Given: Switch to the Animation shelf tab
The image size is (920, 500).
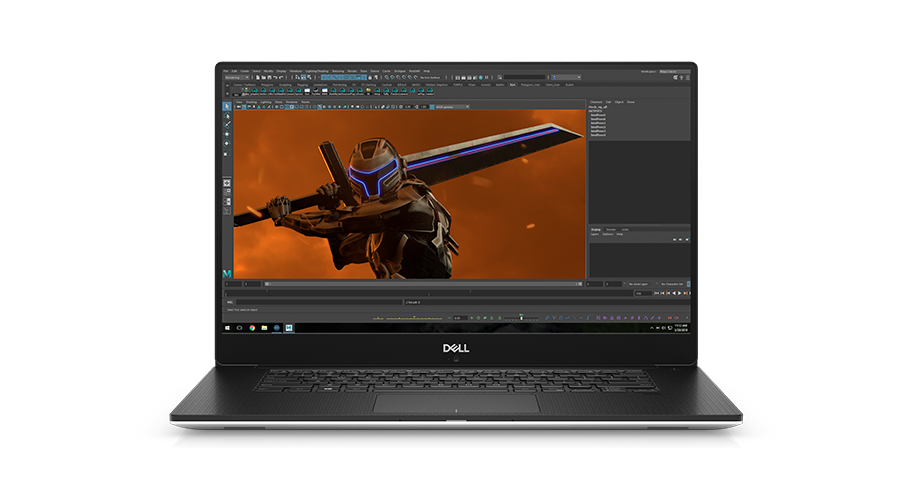Looking at the screenshot, I should tap(320, 85).
